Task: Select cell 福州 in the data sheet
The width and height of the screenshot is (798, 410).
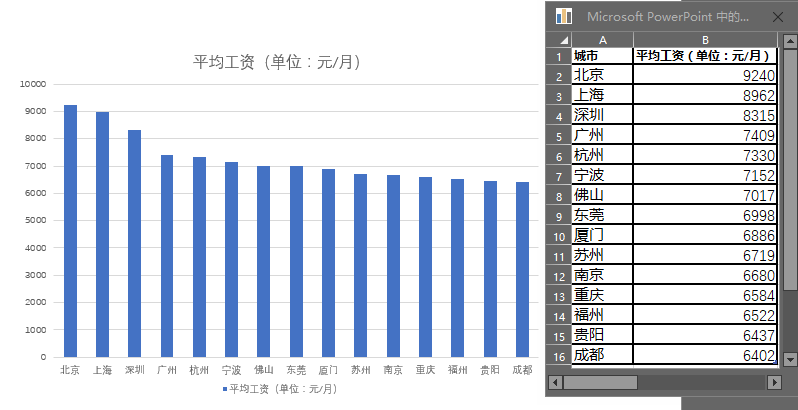Action: [603, 315]
